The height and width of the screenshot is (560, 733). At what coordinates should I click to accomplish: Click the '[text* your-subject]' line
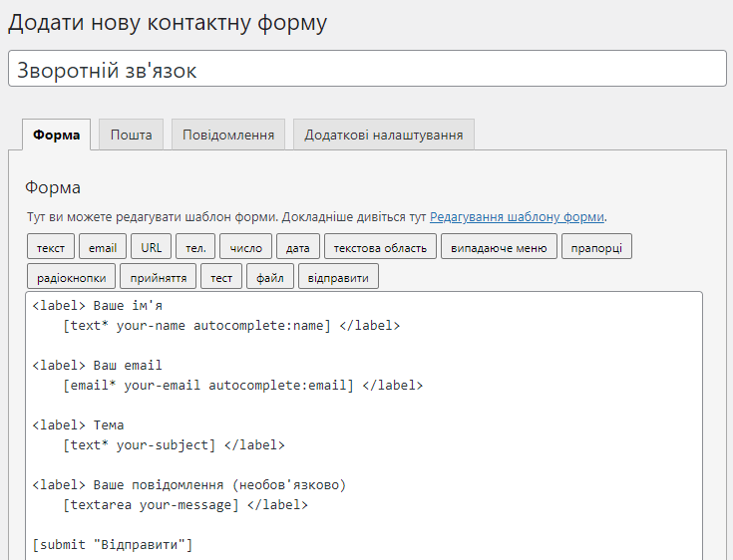coord(140,445)
